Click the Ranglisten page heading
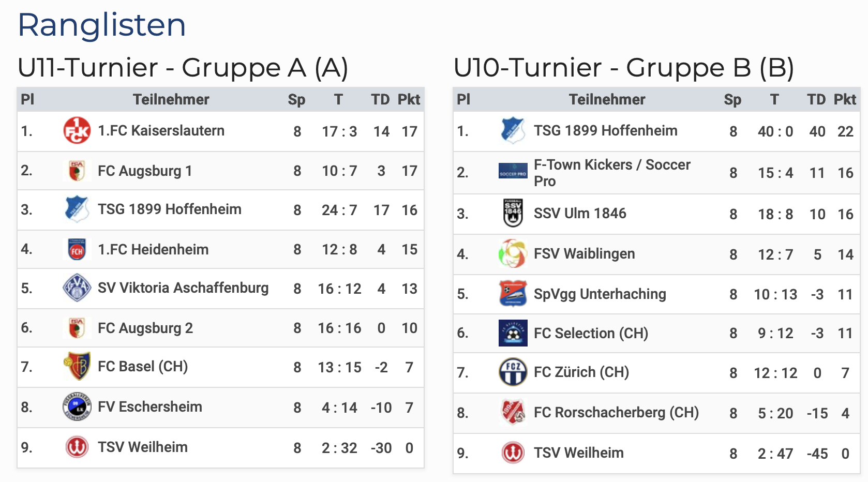Image resolution: width=868 pixels, height=482 pixels. pyautogui.click(x=102, y=25)
